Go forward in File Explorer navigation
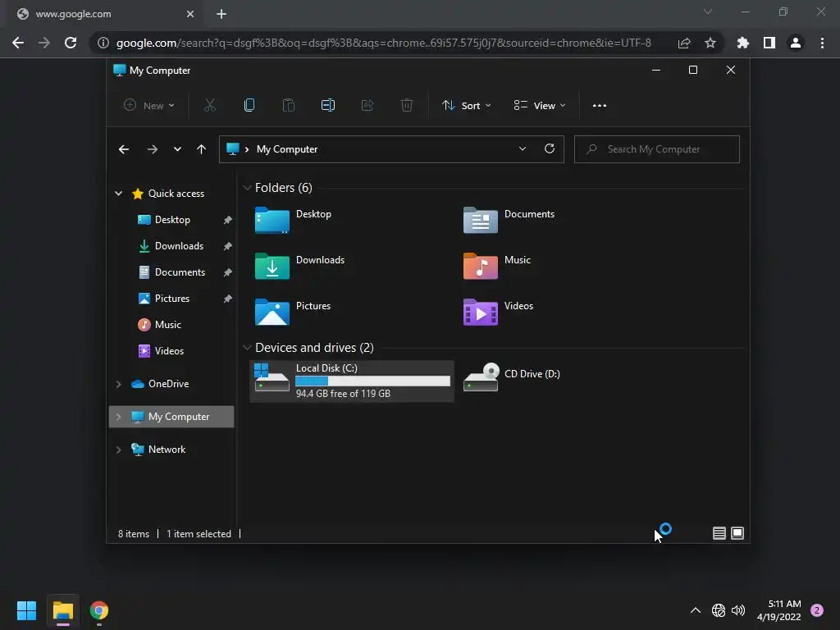Screen dimensions: 840x630 [x=152, y=149]
